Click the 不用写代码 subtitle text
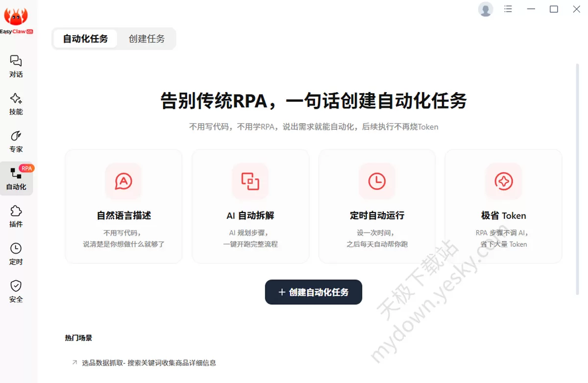The height and width of the screenshot is (383, 588). coord(314,127)
